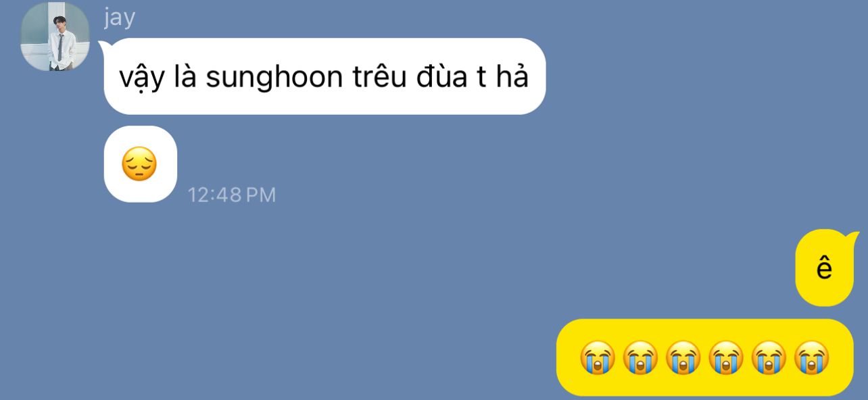Image resolution: width=868 pixels, height=400 pixels.
Task: Click the fifth crying emoji in yellow bubble
Action: [x=769, y=357]
